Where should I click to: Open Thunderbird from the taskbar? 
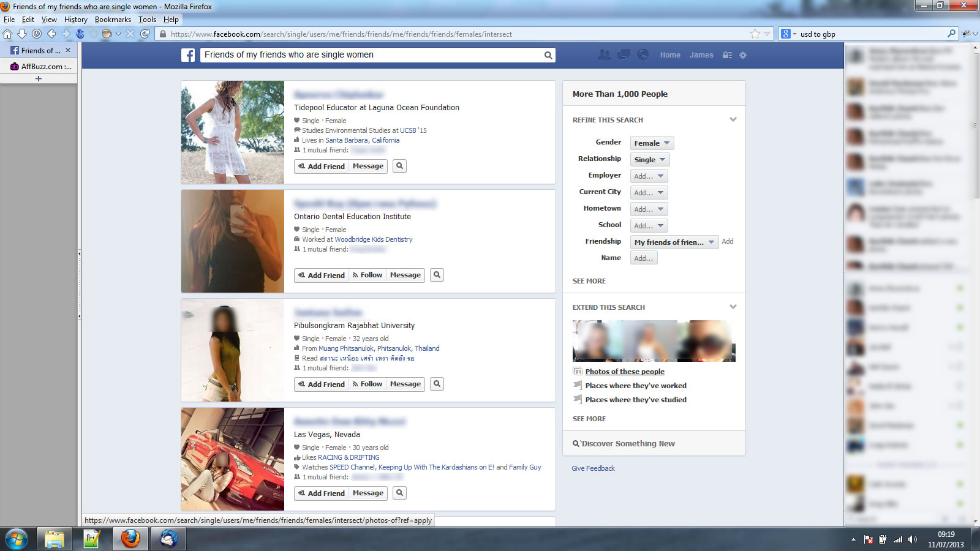168,539
